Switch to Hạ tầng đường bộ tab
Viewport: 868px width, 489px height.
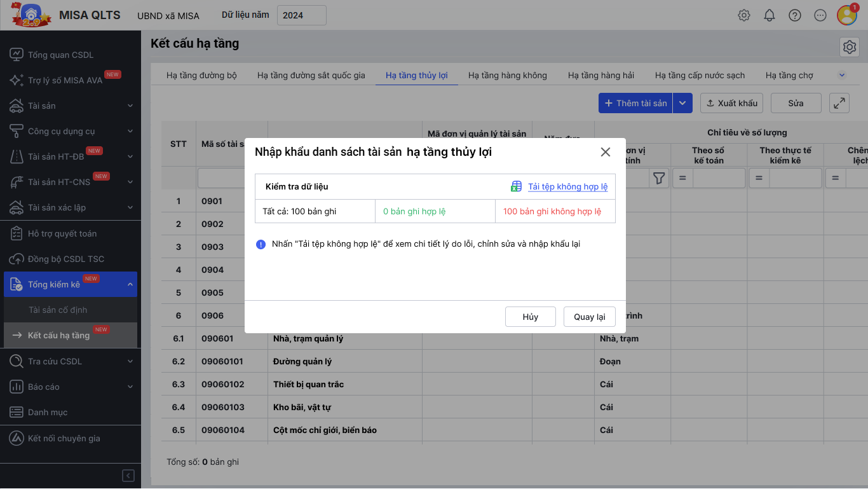tap(201, 75)
